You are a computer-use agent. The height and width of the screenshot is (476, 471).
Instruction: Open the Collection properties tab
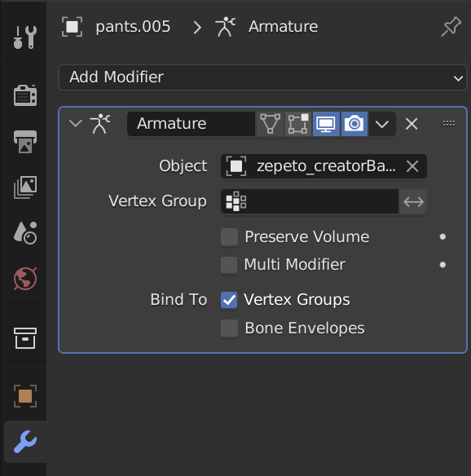(x=25, y=338)
